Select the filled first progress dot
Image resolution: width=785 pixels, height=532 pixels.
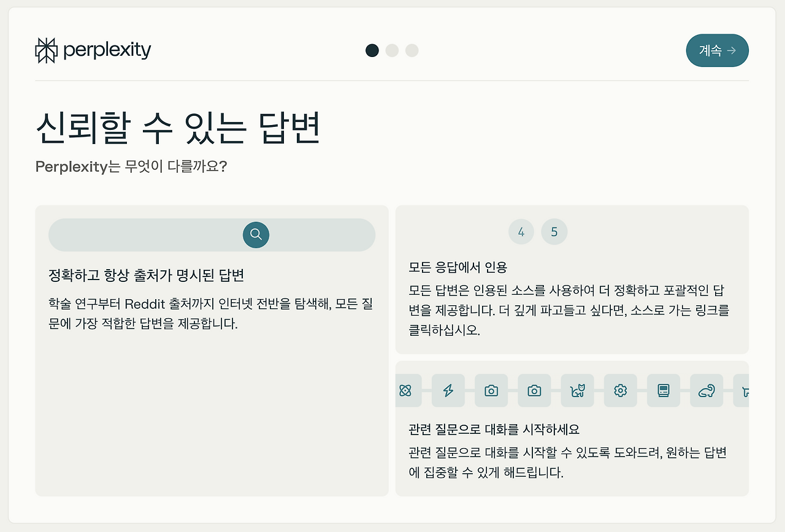372,50
